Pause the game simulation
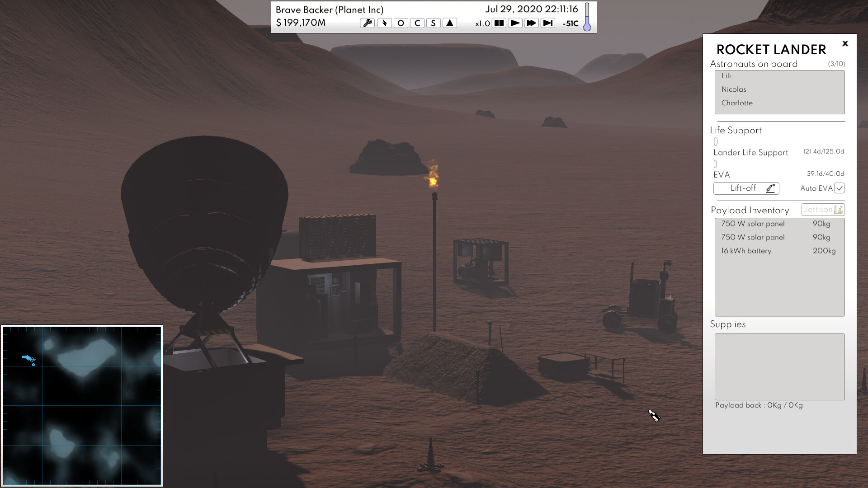The width and height of the screenshot is (868, 488). click(499, 23)
